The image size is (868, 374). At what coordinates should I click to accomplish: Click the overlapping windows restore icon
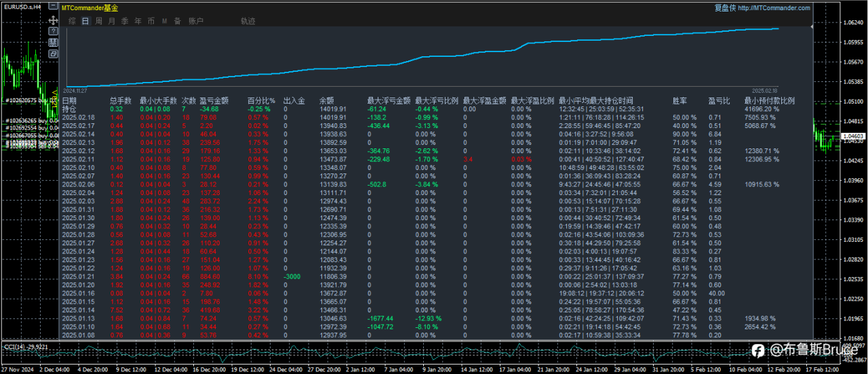(53, 54)
